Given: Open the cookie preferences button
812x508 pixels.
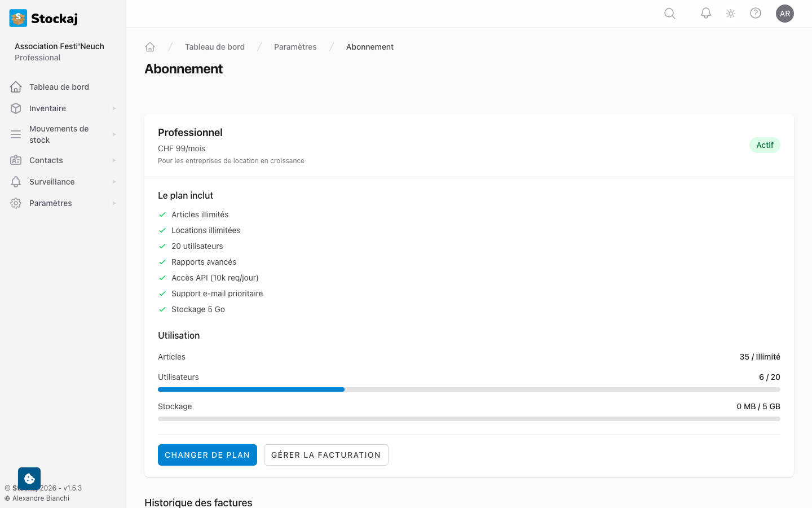Looking at the screenshot, I should (29, 479).
